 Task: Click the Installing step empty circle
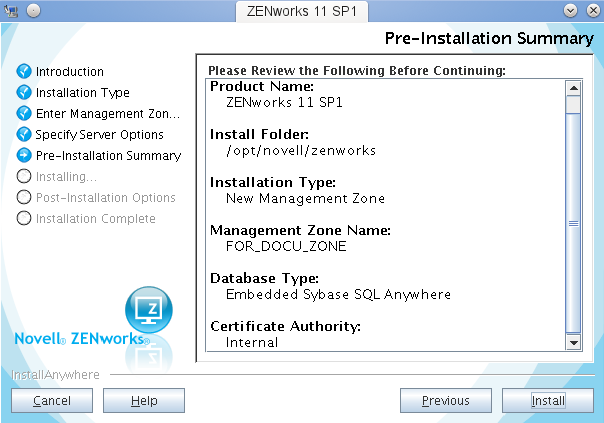click(x=25, y=177)
